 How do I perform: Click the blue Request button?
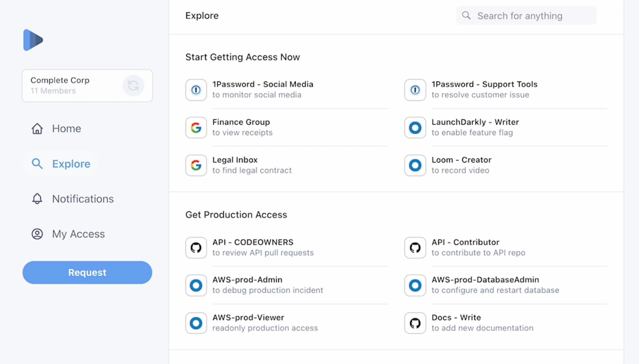click(87, 272)
